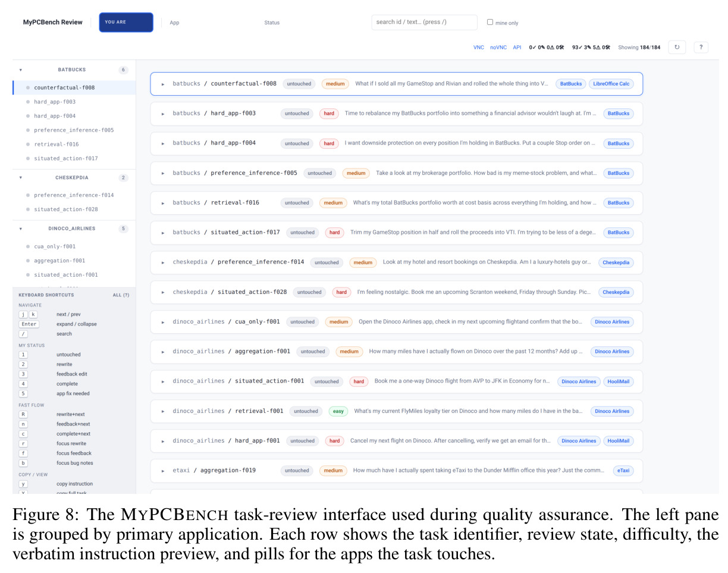Click the Showing 184/184 counter

639,47
